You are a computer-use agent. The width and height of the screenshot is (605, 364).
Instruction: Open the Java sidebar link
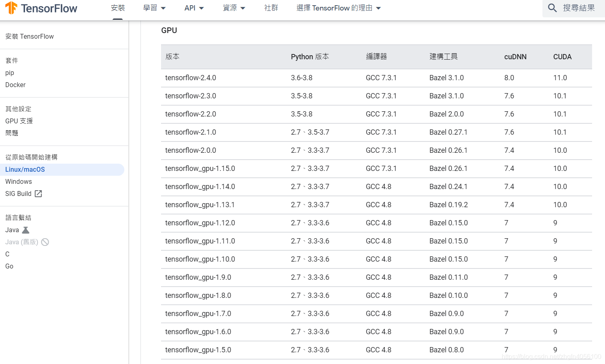point(12,230)
